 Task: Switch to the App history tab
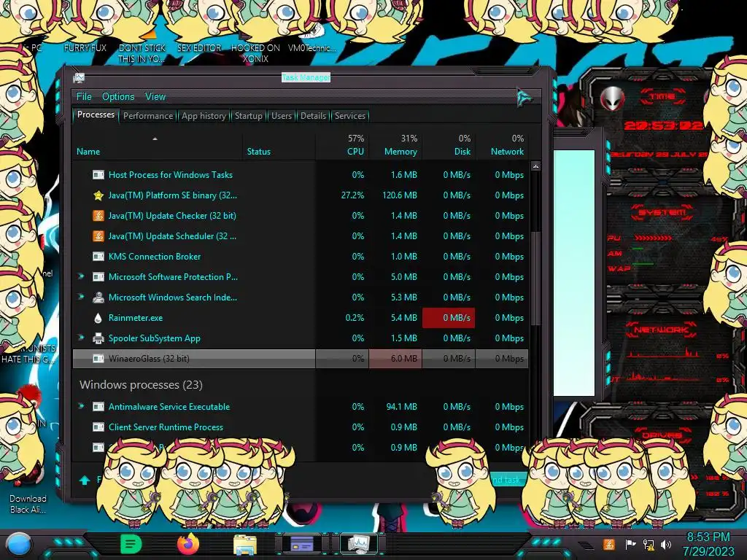[x=204, y=116]
